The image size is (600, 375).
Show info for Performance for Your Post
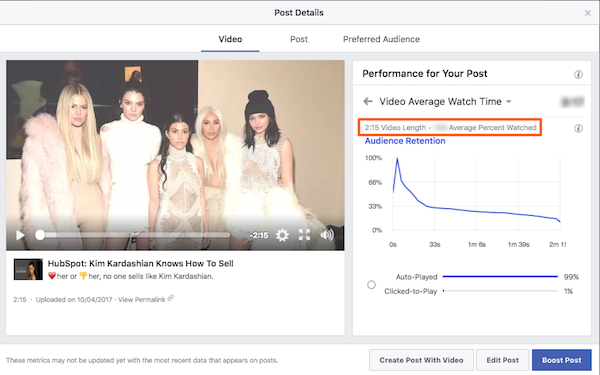[x=579, y=74]
